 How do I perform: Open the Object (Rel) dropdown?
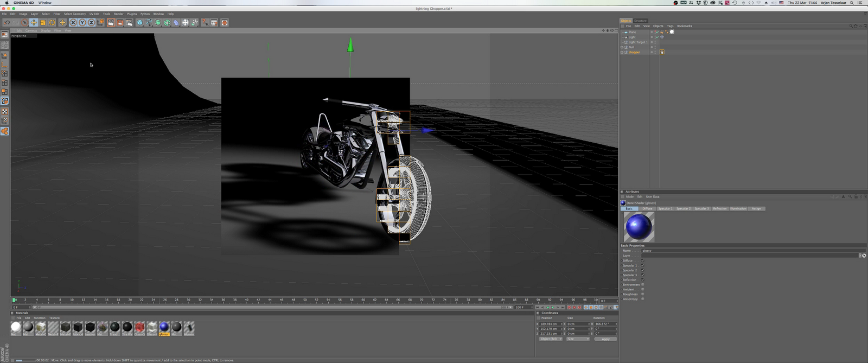click(551, 339)
